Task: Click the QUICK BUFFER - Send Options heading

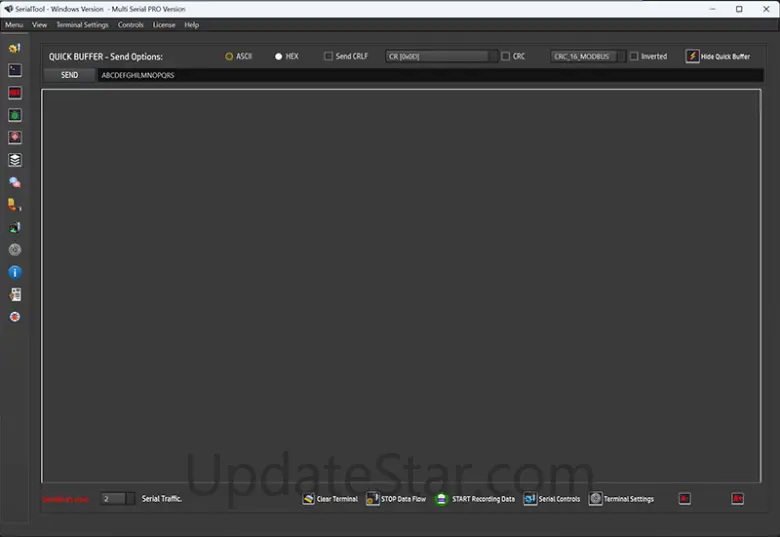Action: [105, 57]
